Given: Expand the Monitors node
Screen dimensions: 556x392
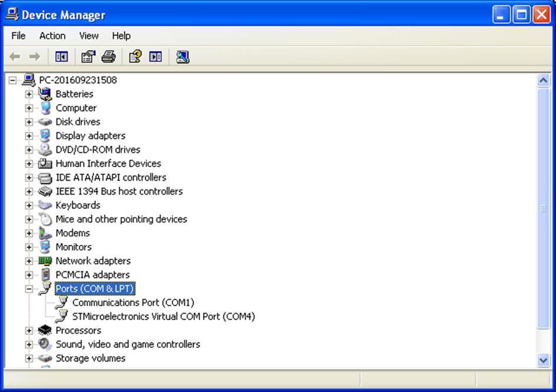Looking at the screenshot, I should [29, 247].
